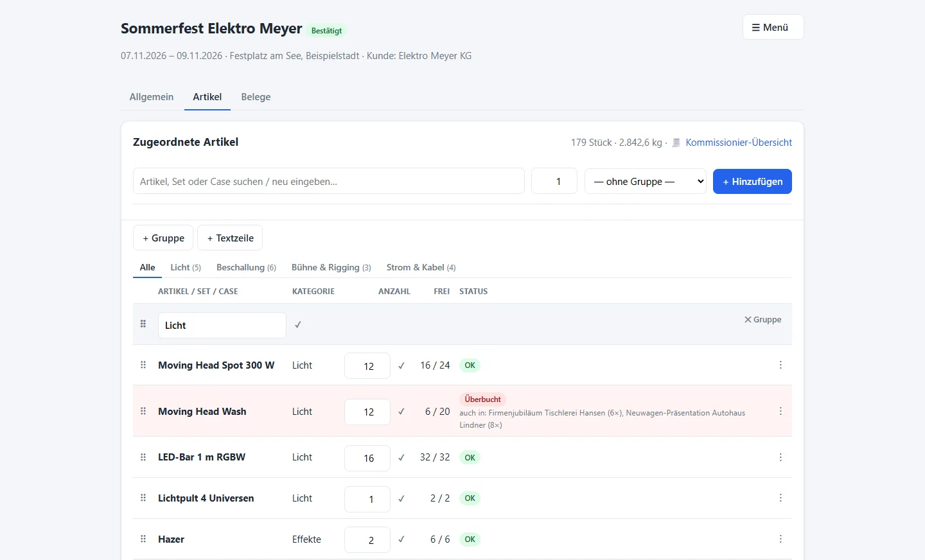Grab the drag handle of LED-Bar 1 m RGBW
Viewport: 925px width, 560px height.
pos(143,457)
